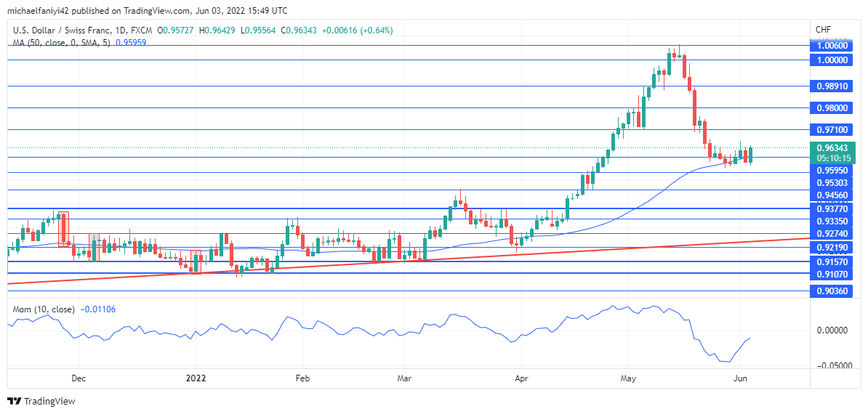868x414 pixels.
Task: Click the Apr time axis label
Action: (521, 379)
